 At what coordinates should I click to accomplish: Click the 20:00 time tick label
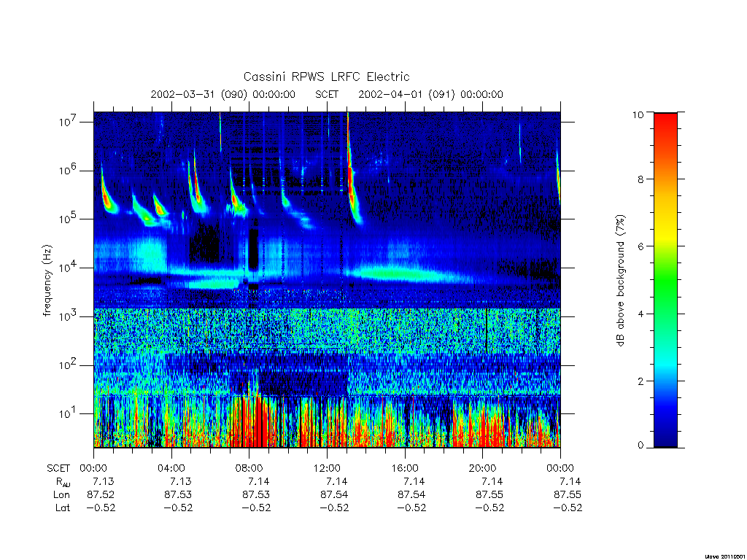click(x=483, y=469)
